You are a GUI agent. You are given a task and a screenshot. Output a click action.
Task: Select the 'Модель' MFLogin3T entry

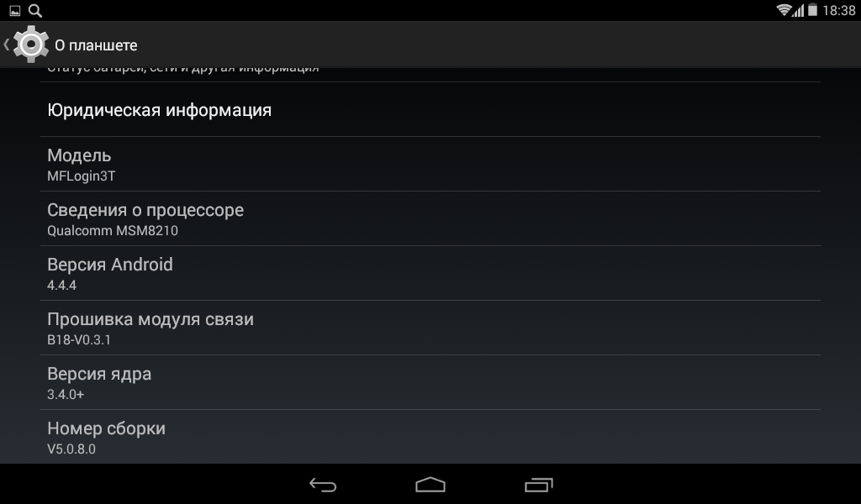coord(430,164)
